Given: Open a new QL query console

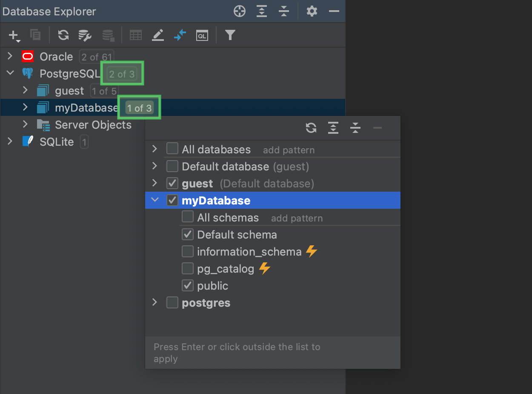Looking at the screenshot, I should click(202, 35).
